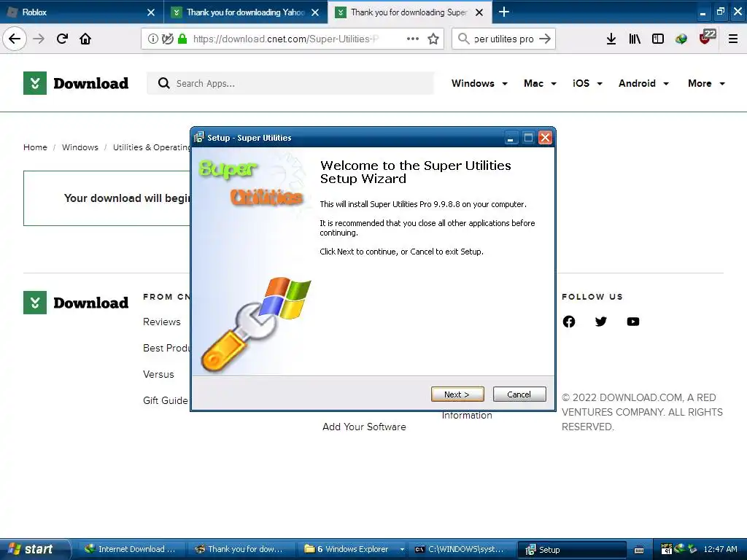Show site information icon in address bar
This screenshot has width=747, height=560.
click(x=152, y=39)
